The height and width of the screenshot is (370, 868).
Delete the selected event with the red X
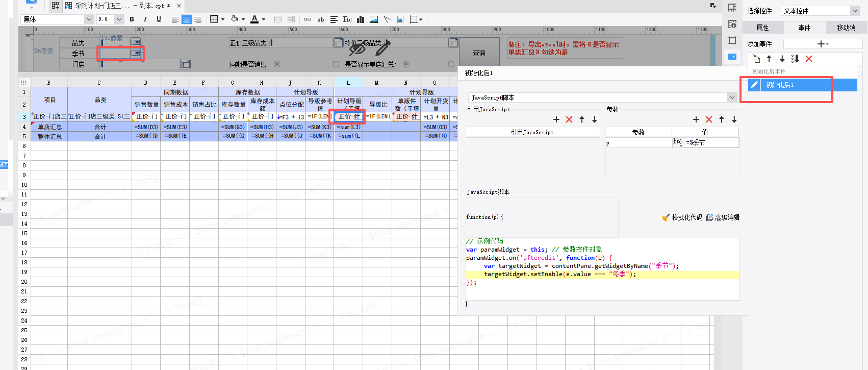pos(809,59)
